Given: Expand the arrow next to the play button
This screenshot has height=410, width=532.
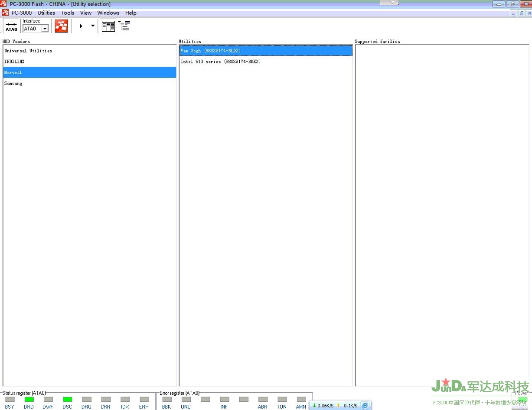Looking at the screenshot, I should click(93, 26).
